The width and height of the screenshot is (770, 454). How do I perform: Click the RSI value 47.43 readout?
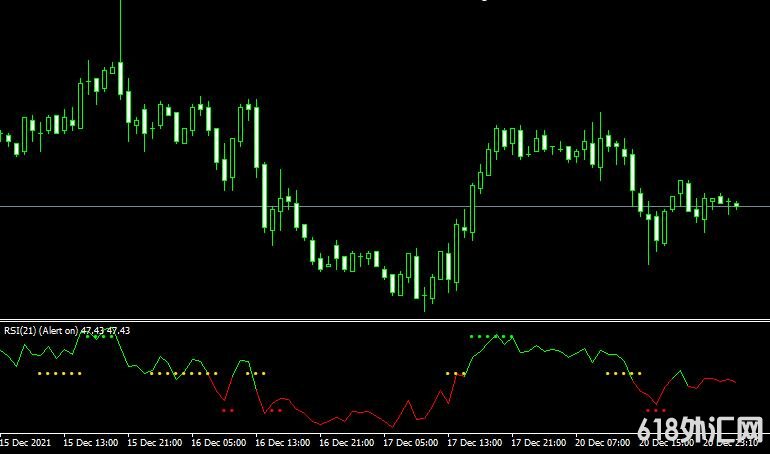pos(105,331)
